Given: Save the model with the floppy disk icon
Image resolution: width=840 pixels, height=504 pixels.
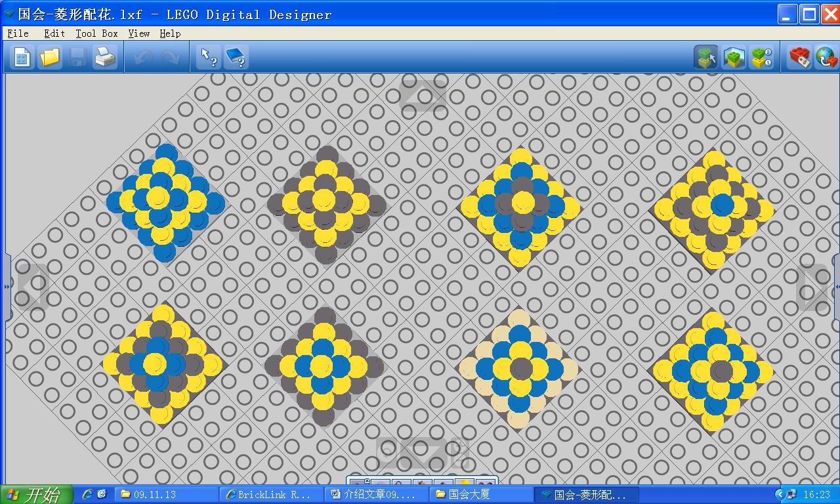Looking at the screenshot, I should [x=77, y=58].
